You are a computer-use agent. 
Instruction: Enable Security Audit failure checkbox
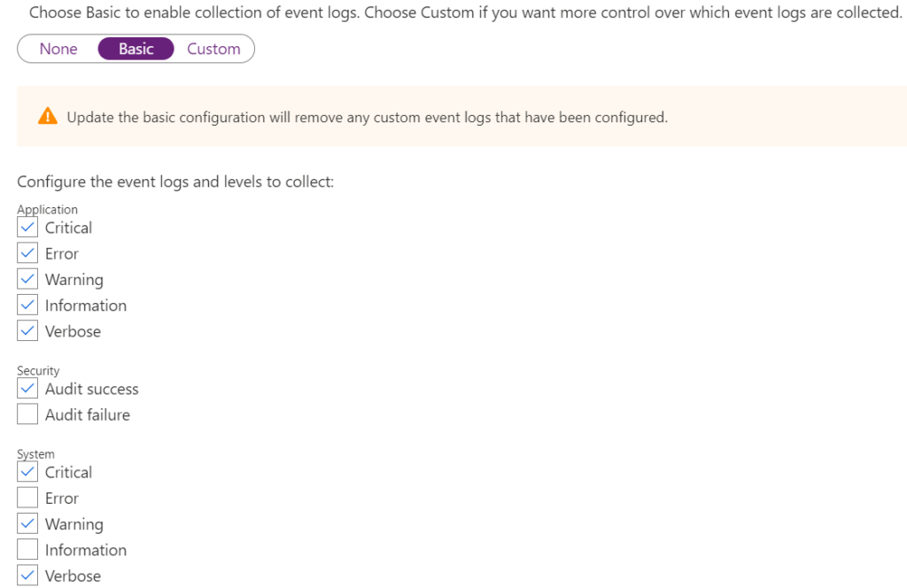(27, 414)
